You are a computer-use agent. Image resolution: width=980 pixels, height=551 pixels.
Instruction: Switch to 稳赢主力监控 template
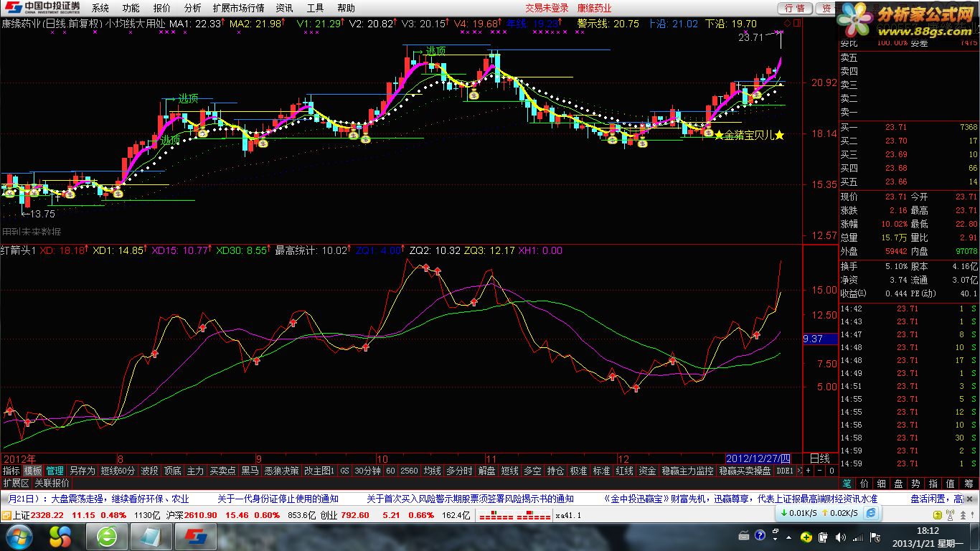(x=687, y=471)
